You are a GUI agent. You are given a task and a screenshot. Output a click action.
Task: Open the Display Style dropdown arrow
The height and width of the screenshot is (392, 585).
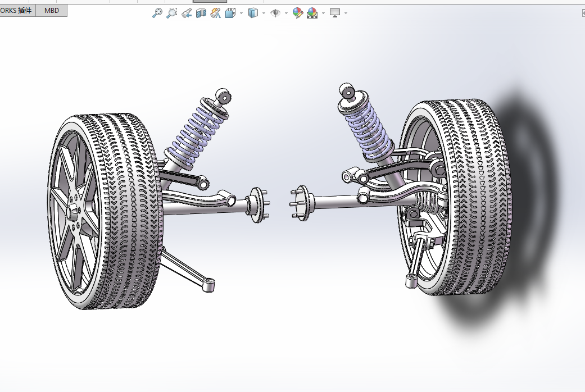point(264,13)
